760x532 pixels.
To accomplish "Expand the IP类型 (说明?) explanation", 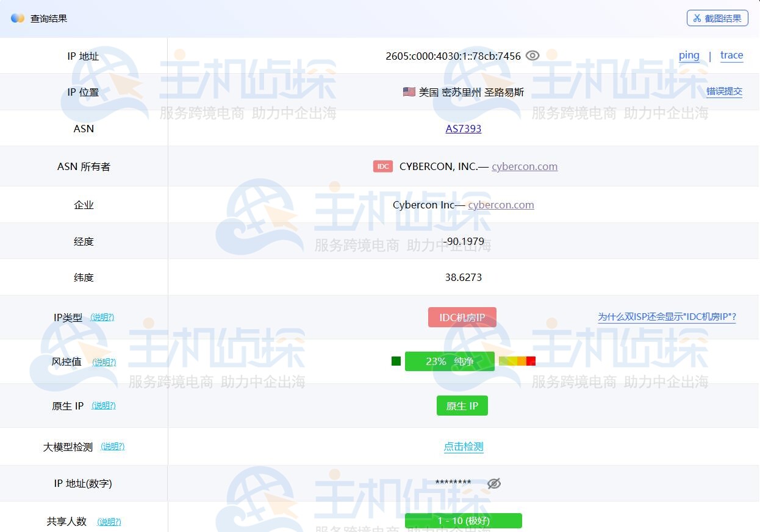I will 102,317.
